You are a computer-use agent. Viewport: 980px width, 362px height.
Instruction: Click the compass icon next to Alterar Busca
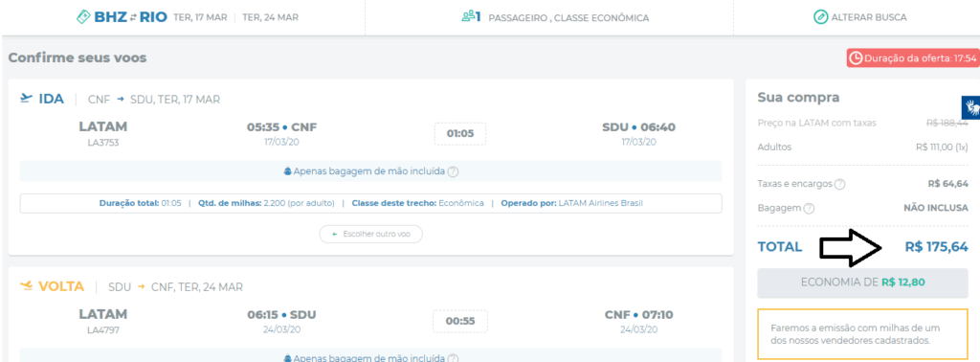pos(820,17)
